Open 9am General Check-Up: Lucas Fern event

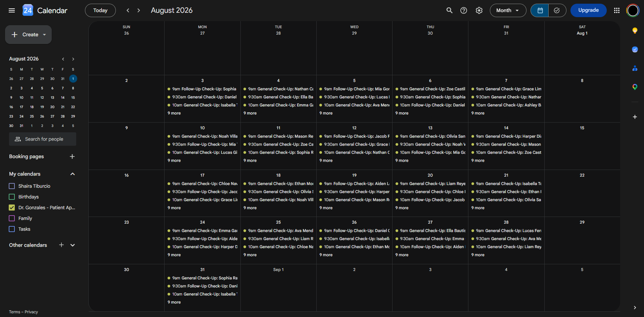(x=506, y=231)
